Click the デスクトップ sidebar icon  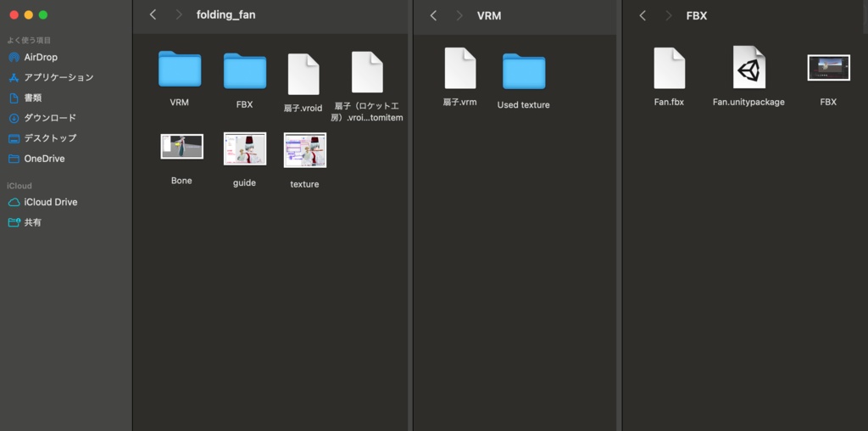coord(14,138)
